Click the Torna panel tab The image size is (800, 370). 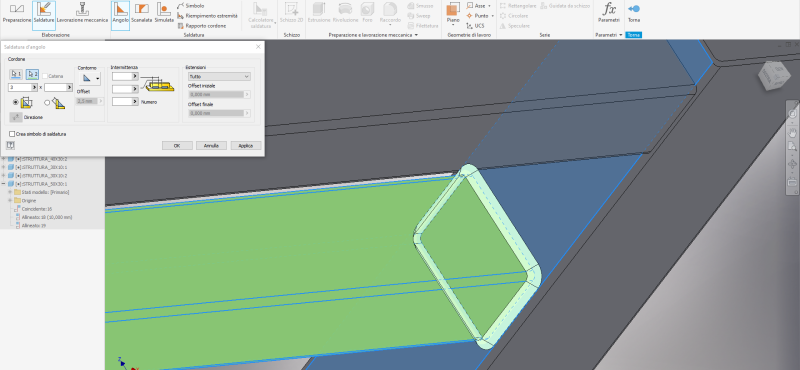pyautogui.click(x=634, y=35)
